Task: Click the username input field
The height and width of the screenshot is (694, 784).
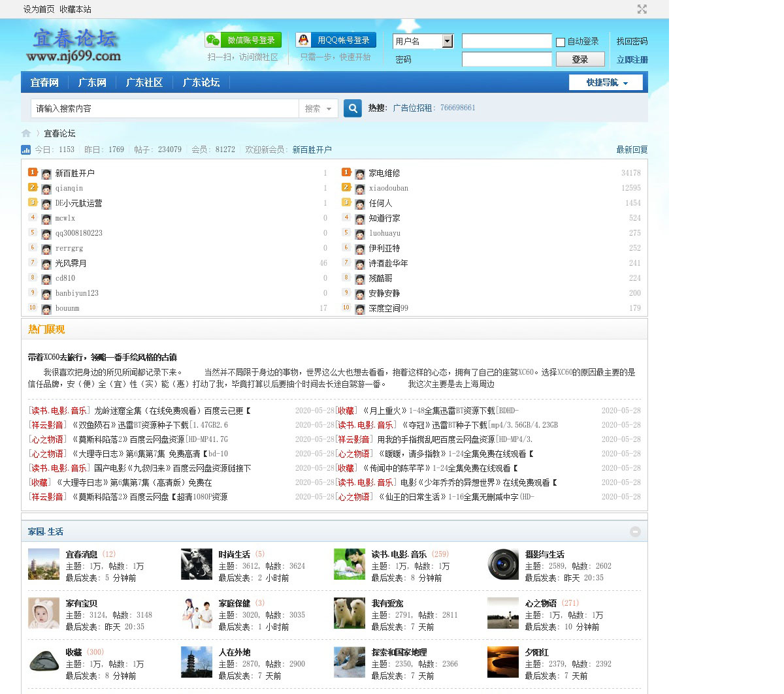Action: (x=507, y=41)
